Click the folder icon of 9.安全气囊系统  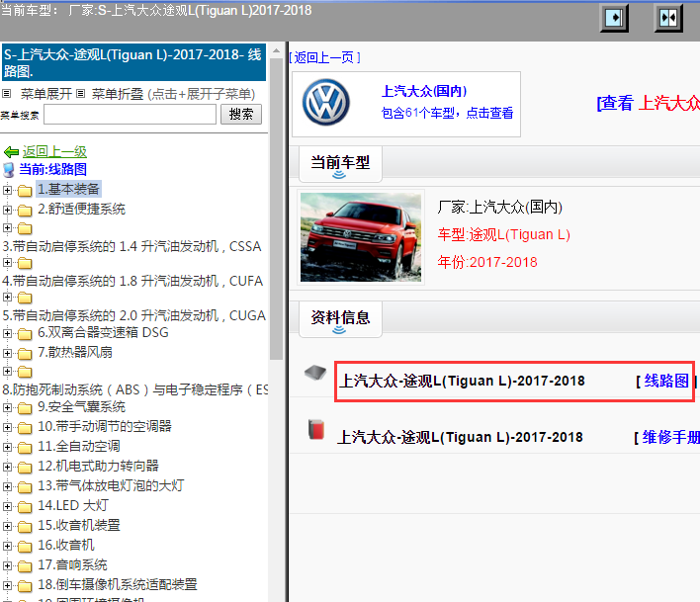pyautogui.click(x=25, y=408)
